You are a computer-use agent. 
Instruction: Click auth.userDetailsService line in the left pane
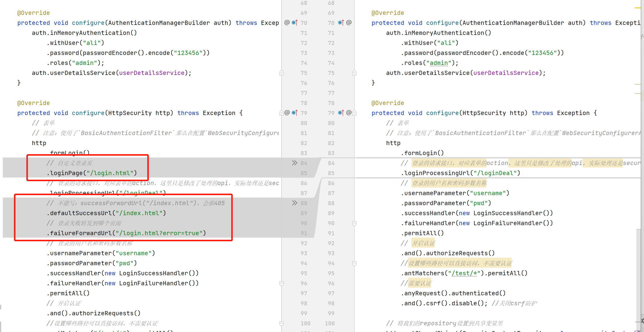[112, 73]
